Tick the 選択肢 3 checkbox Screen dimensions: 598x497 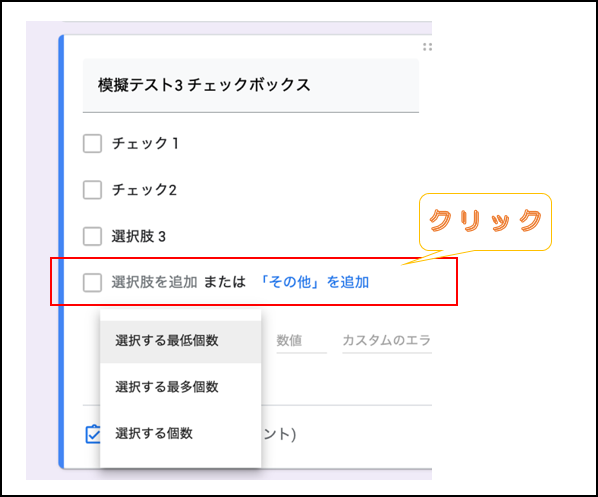coord(92,236)
